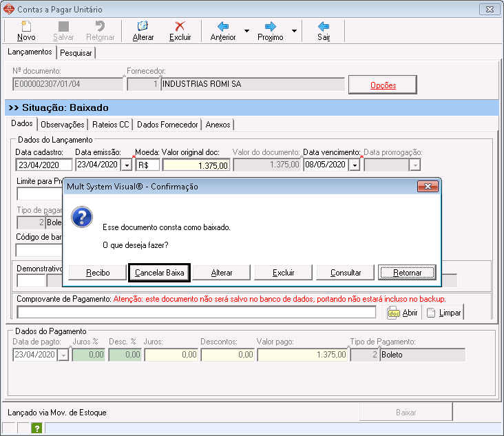Viewport: 504px width, 436px height.
Task: Click the Opções button
Action: pyautogui.click(x=383, y=85)
